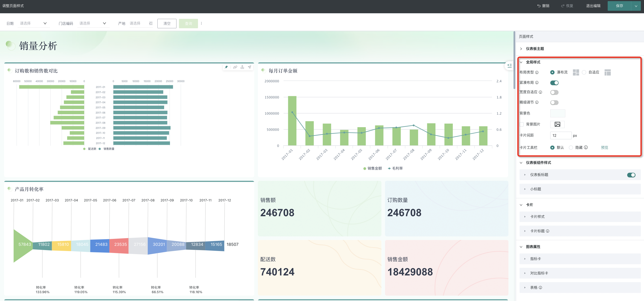Select 隐藏 card toolbar radio
This screenshot has height=301, width=644.
coord(571,148)
